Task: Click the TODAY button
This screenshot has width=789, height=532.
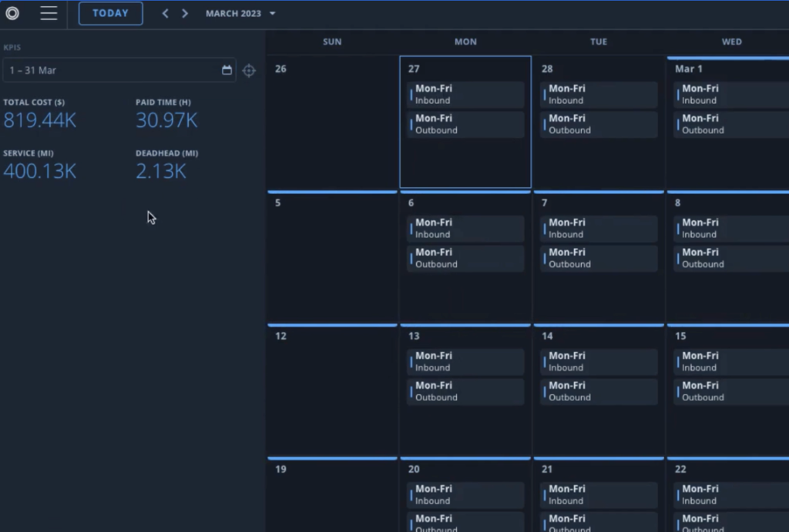Action: 110,13
